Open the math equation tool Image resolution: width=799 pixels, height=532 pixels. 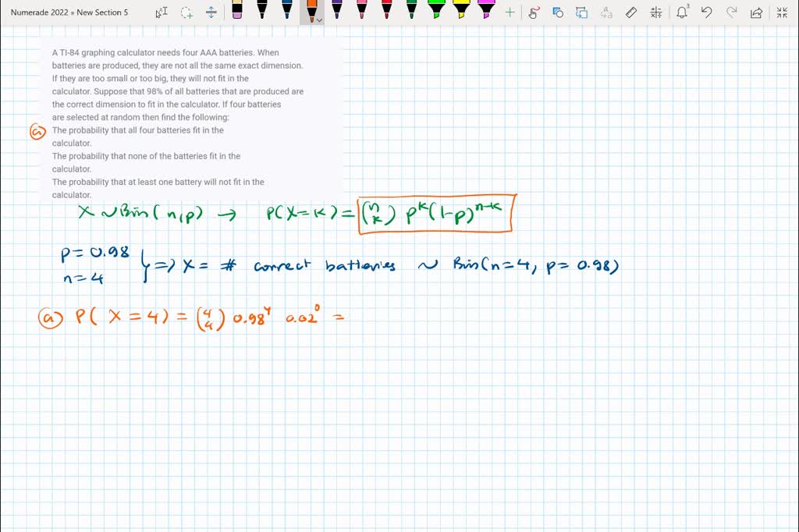(655, 12)
